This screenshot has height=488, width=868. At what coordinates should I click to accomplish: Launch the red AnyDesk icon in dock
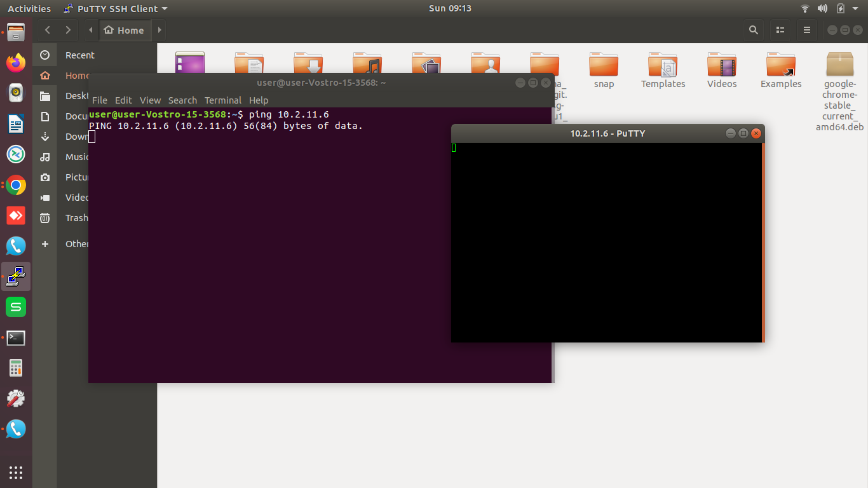[x=16, y=215]
